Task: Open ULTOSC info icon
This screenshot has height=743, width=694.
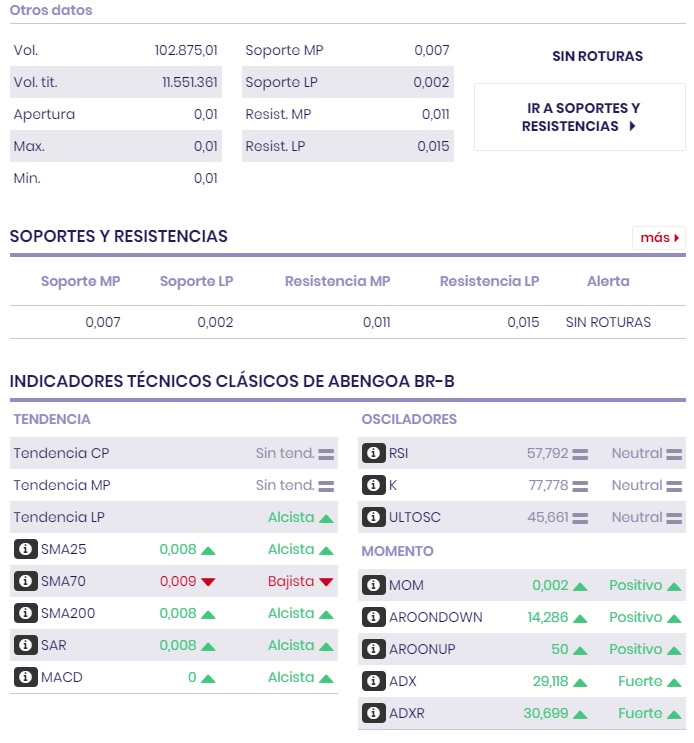Action: [374, 517]
